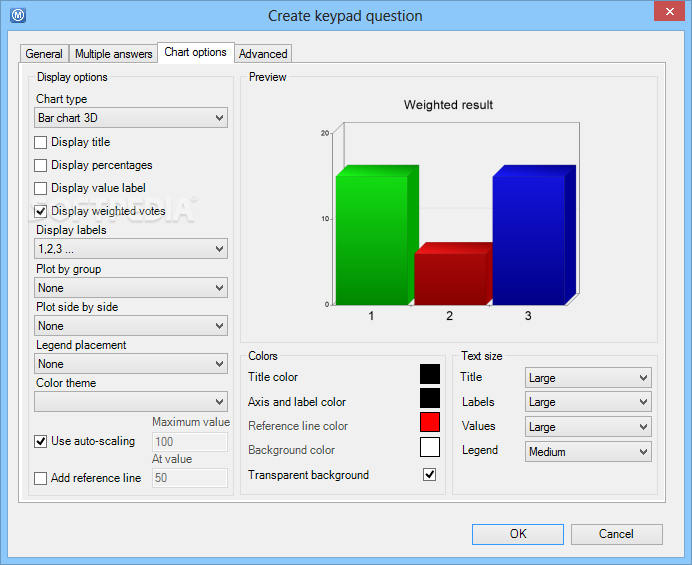This screenshot has height=565, width=692.
Task: Tick the Display percentages checkbox
Action: (x=41, y=165)
